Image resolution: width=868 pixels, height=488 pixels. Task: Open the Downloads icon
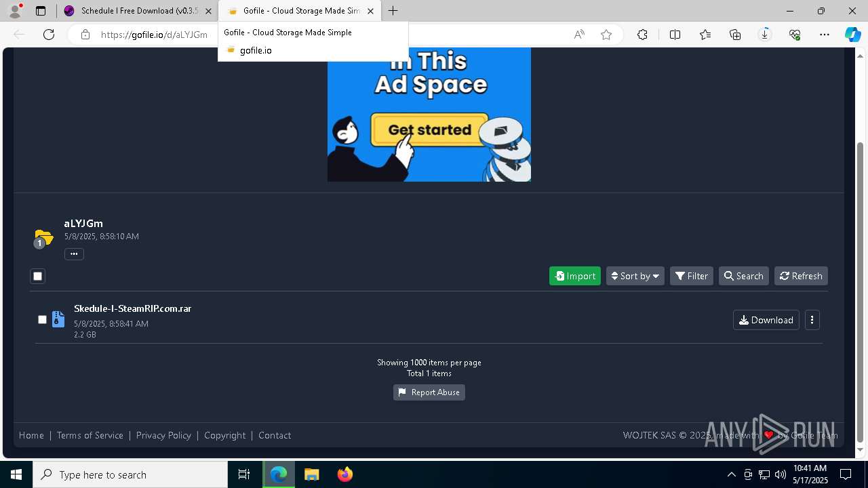pyautogui.click(x=765, y=35)
